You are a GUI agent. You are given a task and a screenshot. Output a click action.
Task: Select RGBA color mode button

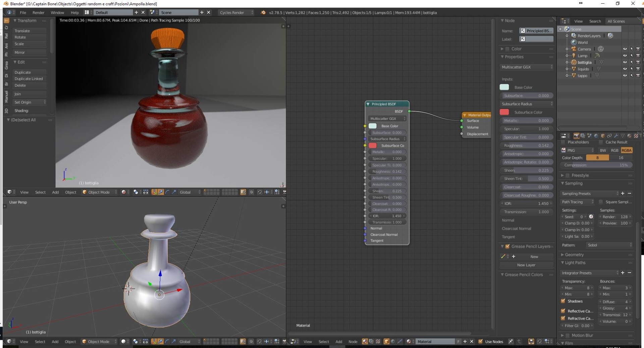626,150
